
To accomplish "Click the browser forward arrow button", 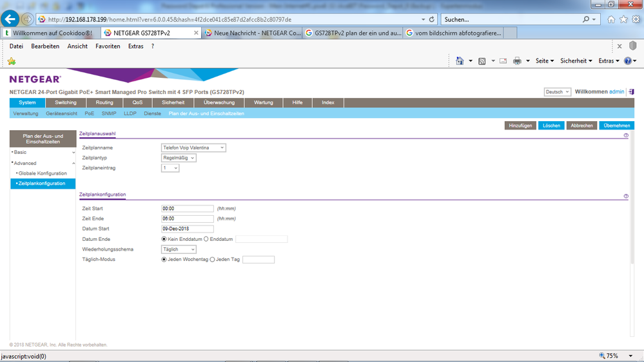I will (27, 19).
